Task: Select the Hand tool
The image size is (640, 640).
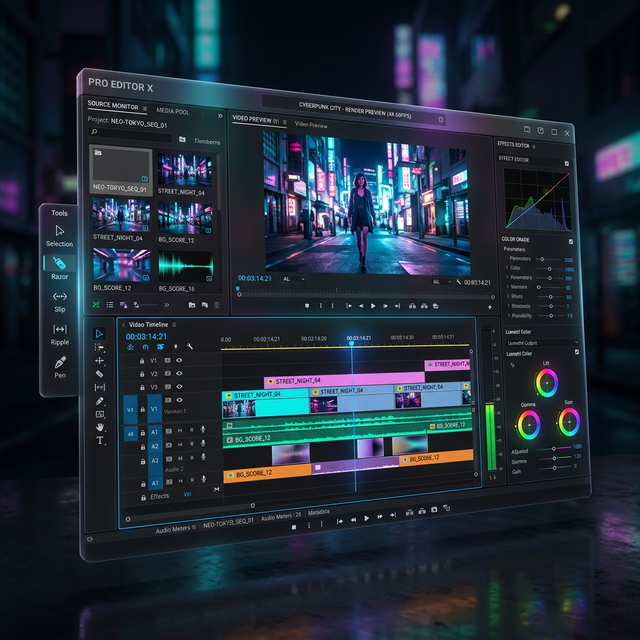Action: click(100, 427)
